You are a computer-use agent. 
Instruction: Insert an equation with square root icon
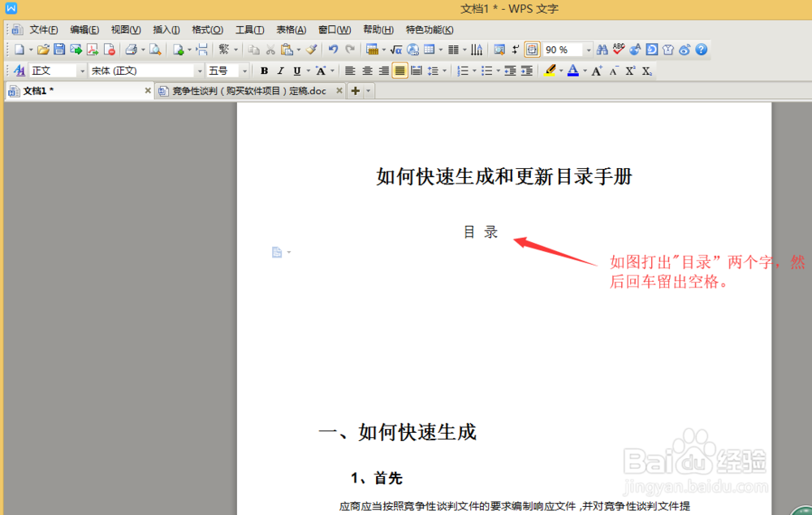[396, 50]
